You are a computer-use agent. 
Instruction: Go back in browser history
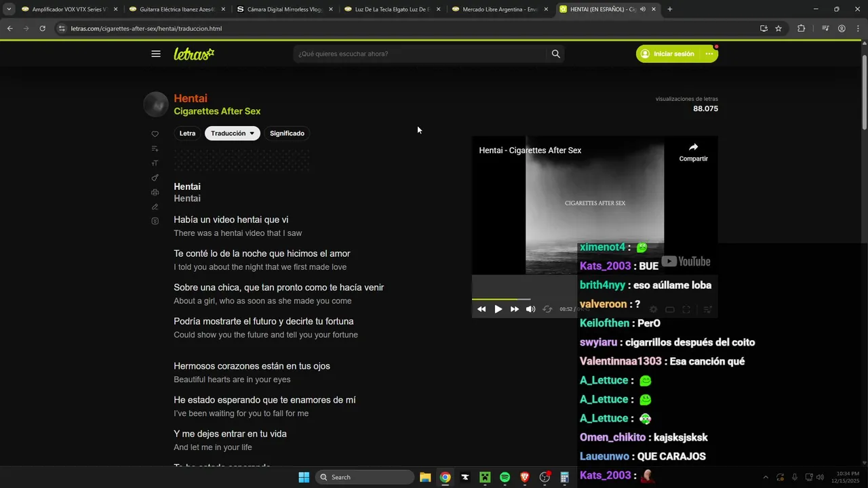[x=9, y=28]
